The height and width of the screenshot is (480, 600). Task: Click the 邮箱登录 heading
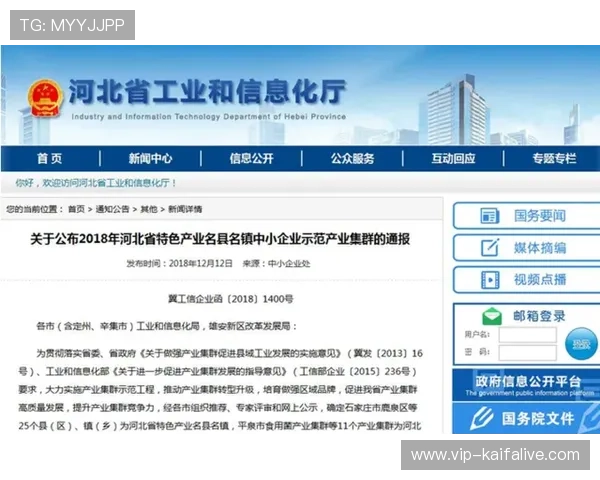tap(539, 316)
